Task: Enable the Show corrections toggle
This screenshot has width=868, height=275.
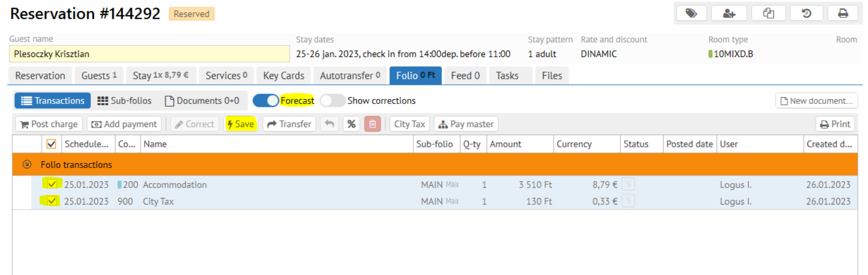Action: point(332,100)
